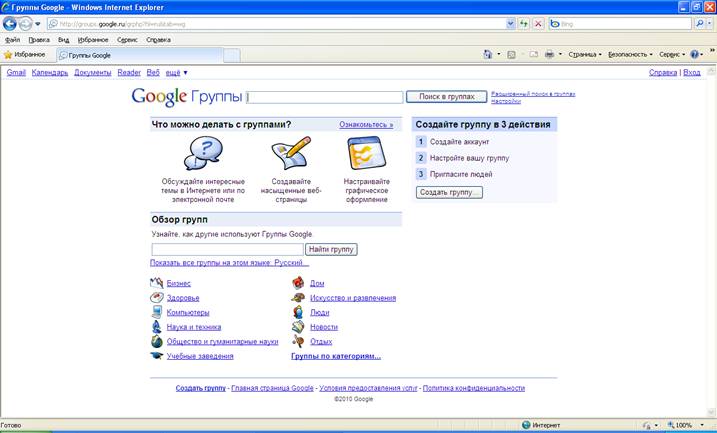Open the recent pages dropdown arrow

[x=38, y=24]
